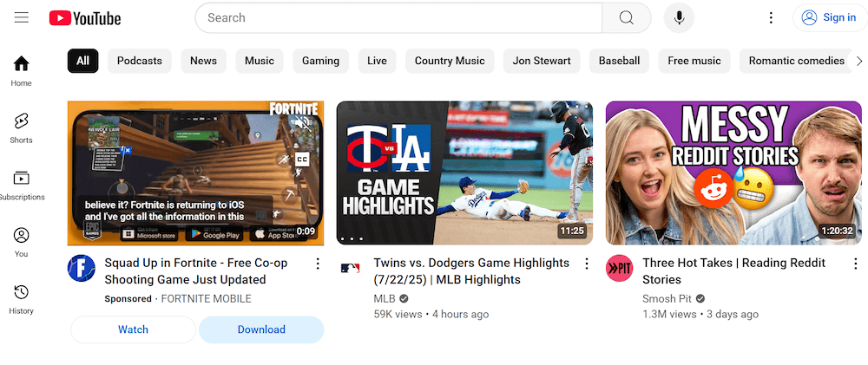868x365 pixels.
Task: Click the Download button on Fortnite ad
Action: coord(261,329)
